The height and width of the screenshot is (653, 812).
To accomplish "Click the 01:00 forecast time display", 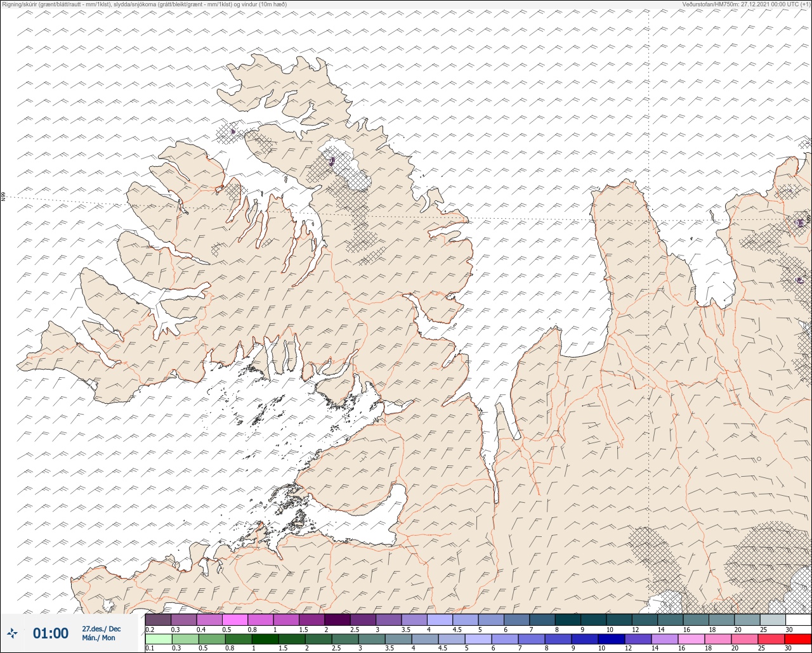I will click(x=51, y=633).
